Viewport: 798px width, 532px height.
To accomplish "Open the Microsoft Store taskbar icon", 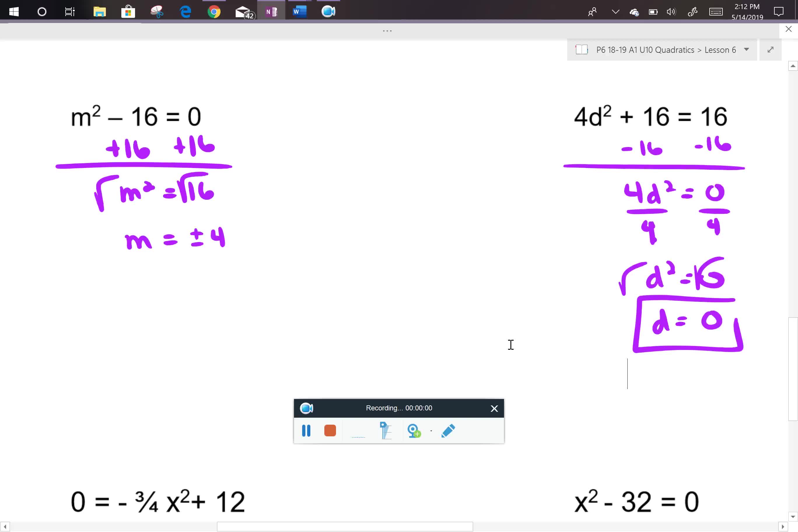I will tap(128, 12).
